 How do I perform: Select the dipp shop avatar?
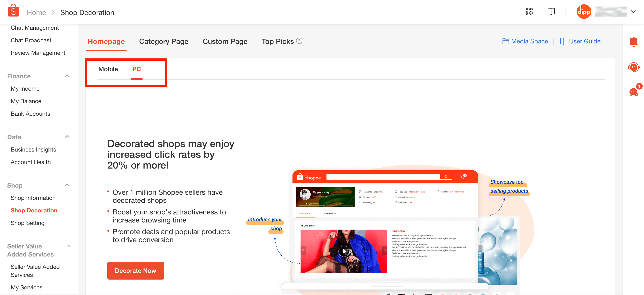click(584, 11)
